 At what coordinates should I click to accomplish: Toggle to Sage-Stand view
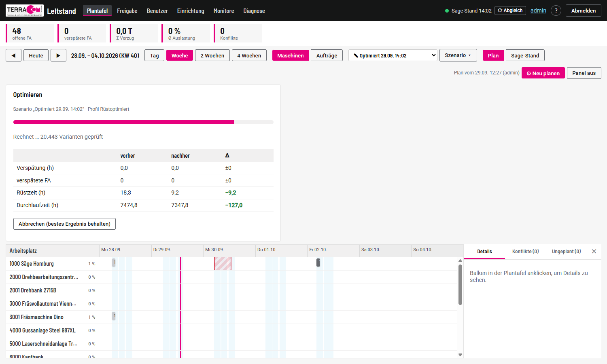pyautogui.click(x=525, y=55)
